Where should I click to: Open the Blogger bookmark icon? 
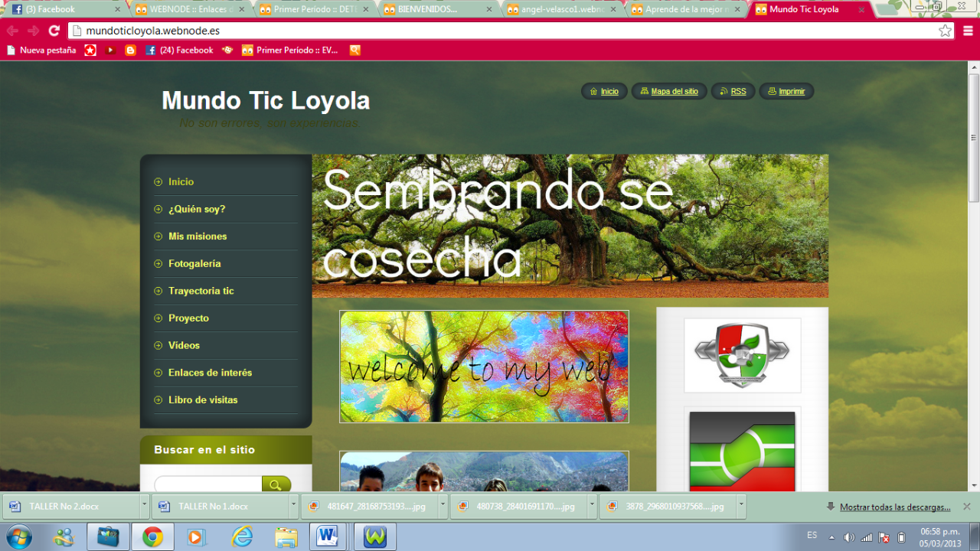pos(130,51)
